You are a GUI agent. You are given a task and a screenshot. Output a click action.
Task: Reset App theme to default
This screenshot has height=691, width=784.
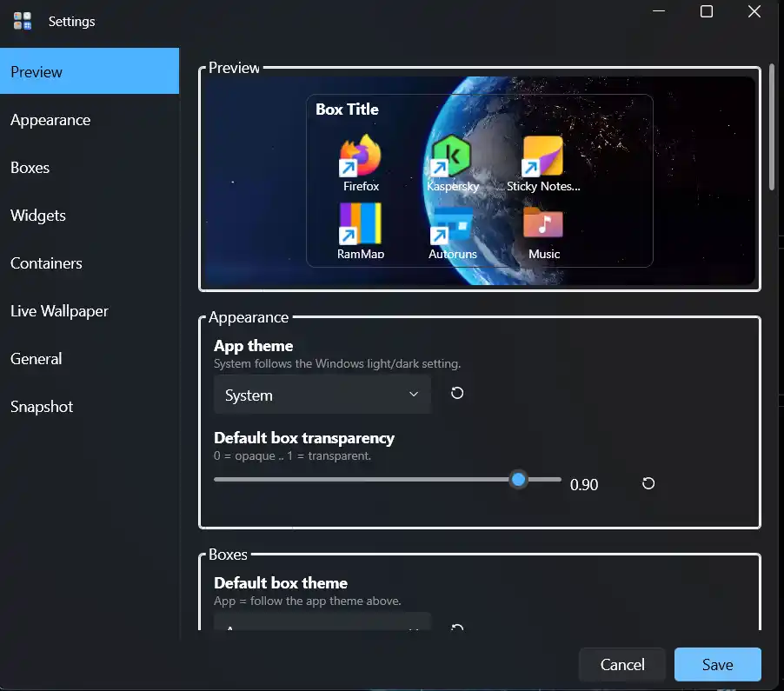click(x=457, y=394)
